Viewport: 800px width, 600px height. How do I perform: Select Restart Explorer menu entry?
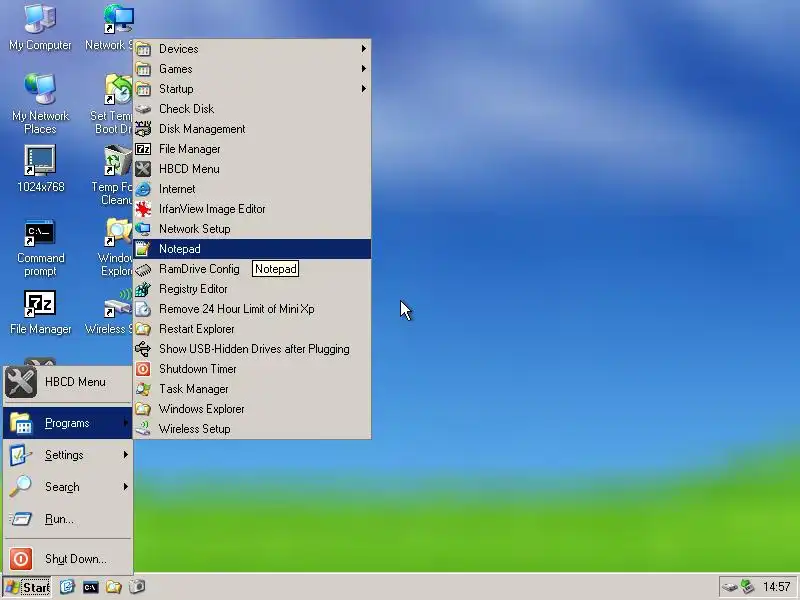pos(252,329)
